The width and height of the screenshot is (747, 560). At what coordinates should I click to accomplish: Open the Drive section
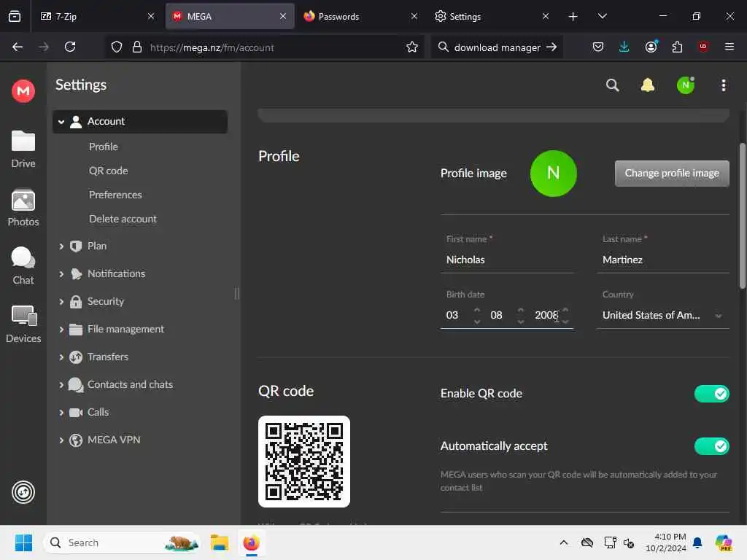pos(23,149)
